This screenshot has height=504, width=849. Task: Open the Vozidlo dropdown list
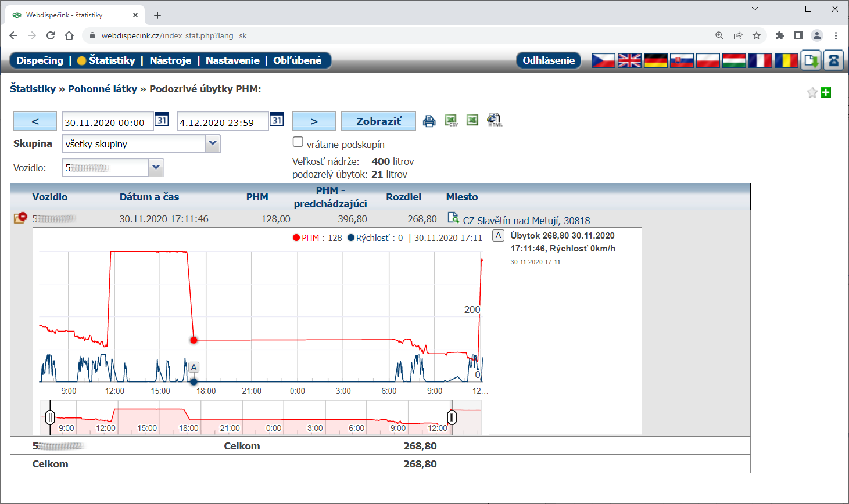(156, 168)
